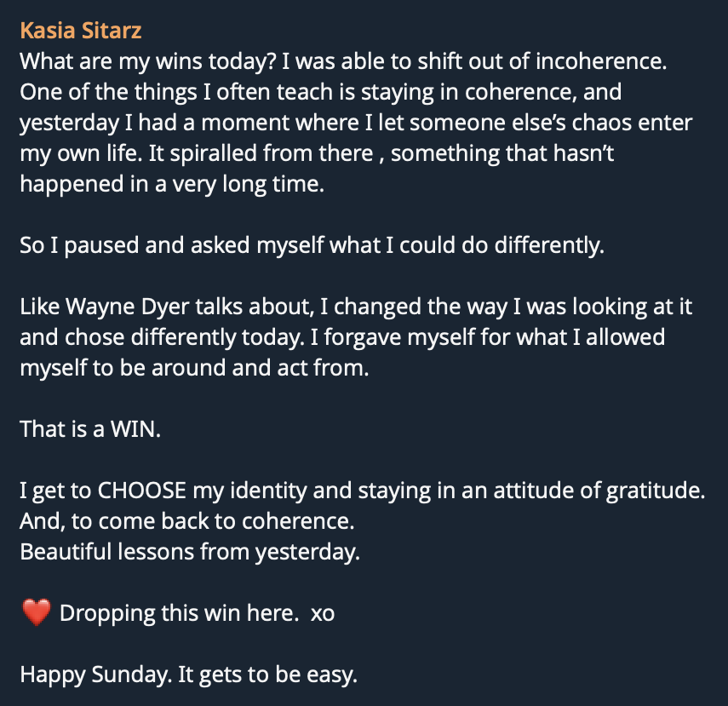Click the sender name Kasia Sitarz
Viewport: 728px width, 706px height.
click(x=80, y=32)
